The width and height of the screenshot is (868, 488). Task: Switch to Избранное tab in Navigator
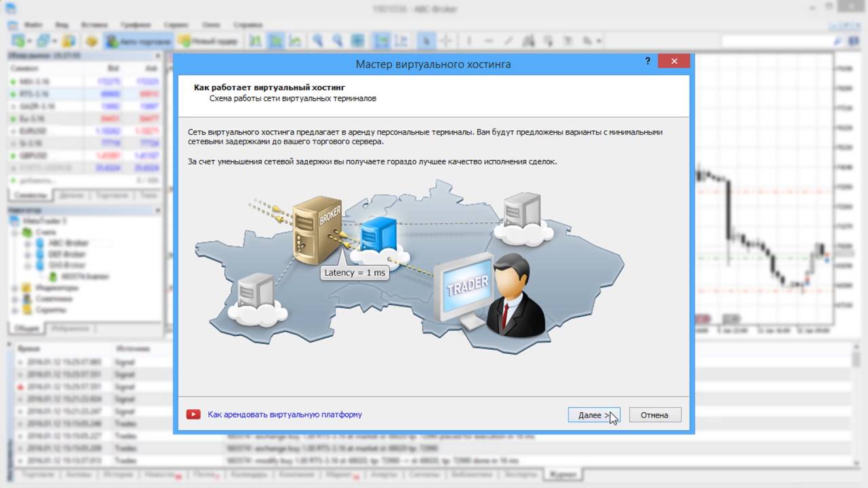pyautogui.click(x=70, y=329)
